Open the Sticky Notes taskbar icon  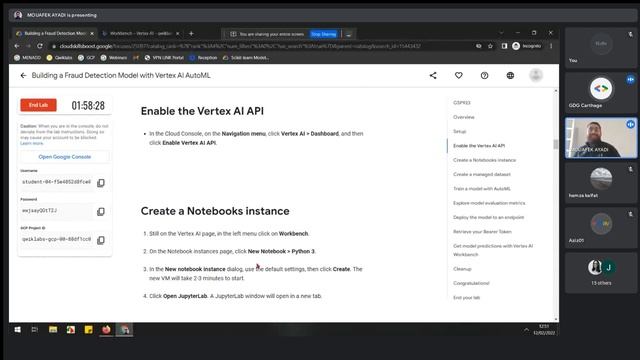(x=89, y=330)
